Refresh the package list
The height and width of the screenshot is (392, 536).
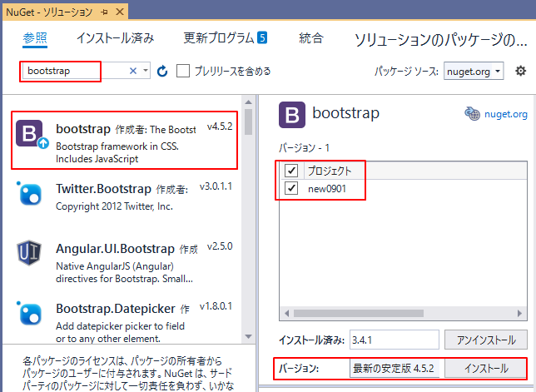tap(162, 71)
